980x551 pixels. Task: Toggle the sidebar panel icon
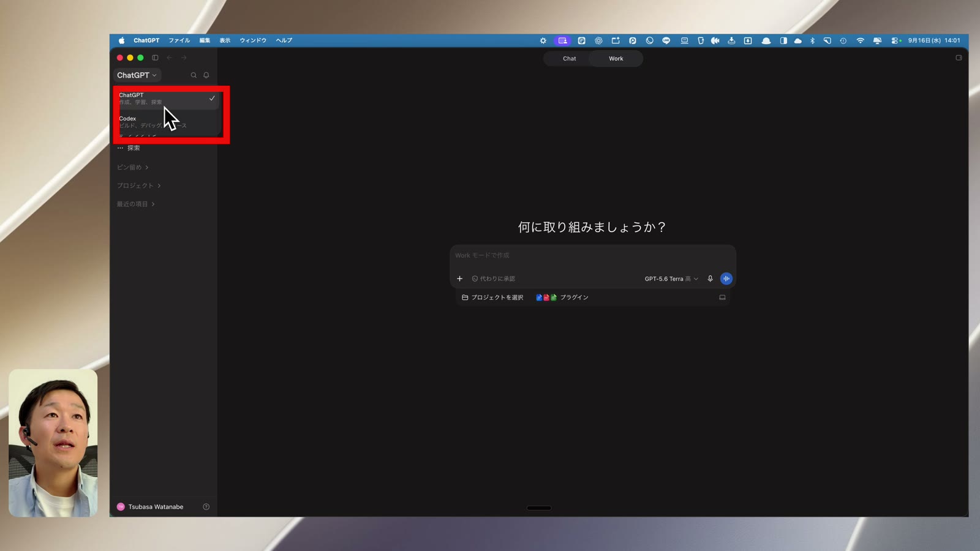click(x=155, y=58)
